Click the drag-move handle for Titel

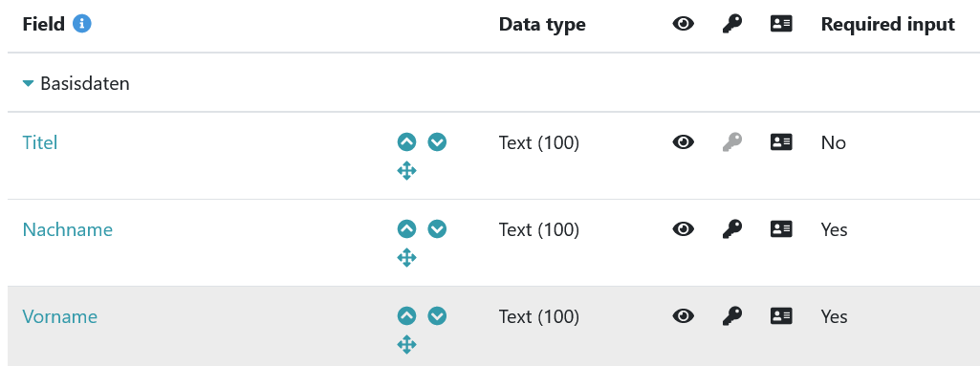point(407,170)
